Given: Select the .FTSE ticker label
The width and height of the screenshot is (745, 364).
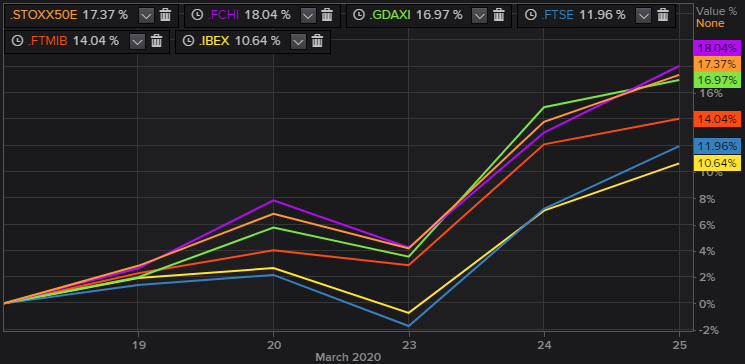Looking at the screenshot, I should (557, 15).
